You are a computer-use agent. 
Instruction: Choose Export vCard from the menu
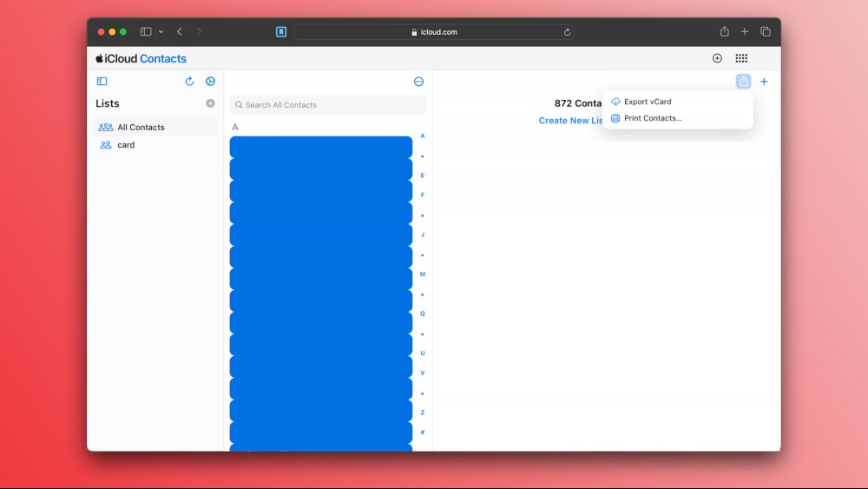point(677,102)
